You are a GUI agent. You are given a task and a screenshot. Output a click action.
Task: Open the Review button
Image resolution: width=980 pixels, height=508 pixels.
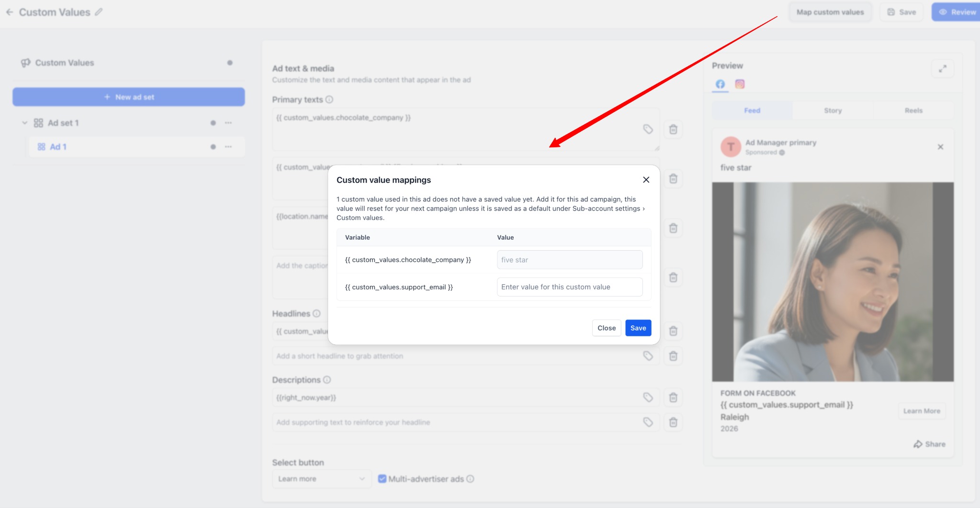[956, 12]
